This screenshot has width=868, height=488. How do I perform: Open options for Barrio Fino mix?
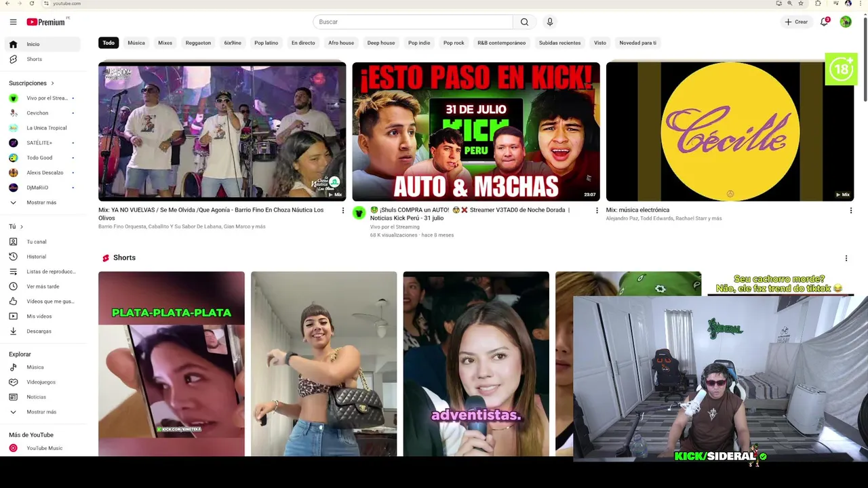[x=342, y=211]
